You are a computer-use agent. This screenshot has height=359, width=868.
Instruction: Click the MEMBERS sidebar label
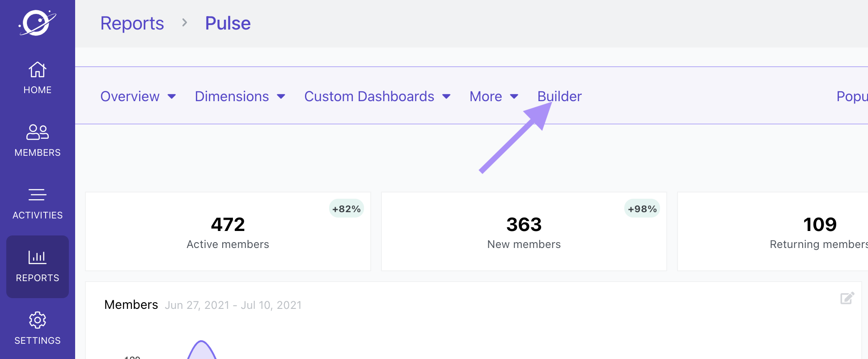38,153
